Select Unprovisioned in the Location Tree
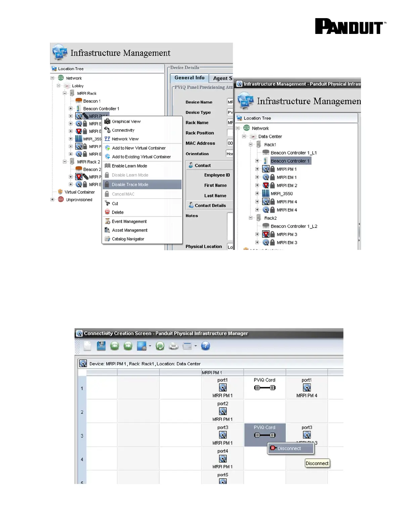The height and width of the screenshot is (532, 411). click(79, 199)
